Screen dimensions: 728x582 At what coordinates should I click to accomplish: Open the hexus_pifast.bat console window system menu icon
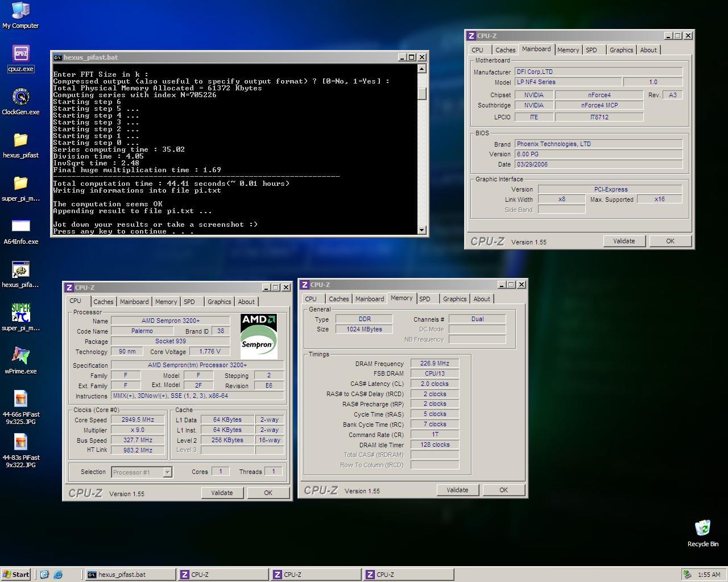coord(57,57)
